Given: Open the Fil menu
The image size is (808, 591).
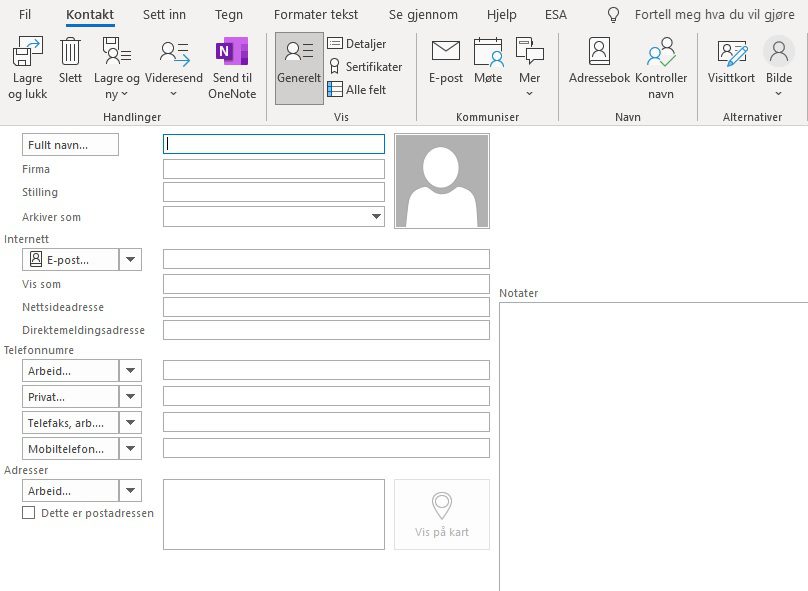Looking at the screenshot, I should [25, 14].
